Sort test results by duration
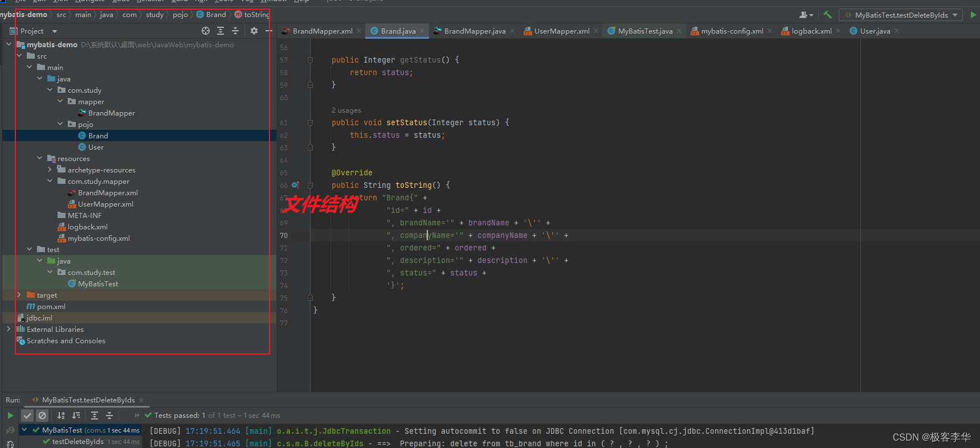980x448 pixels. 76,416
